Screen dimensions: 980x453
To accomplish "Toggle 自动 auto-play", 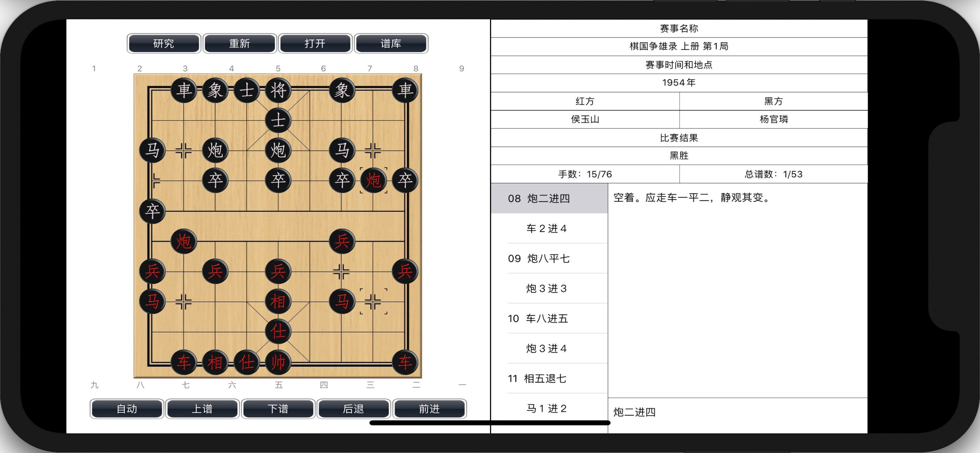I will 127,409.
